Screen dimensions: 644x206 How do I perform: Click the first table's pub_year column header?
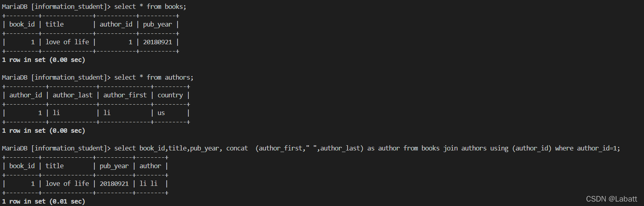(157, 25)
